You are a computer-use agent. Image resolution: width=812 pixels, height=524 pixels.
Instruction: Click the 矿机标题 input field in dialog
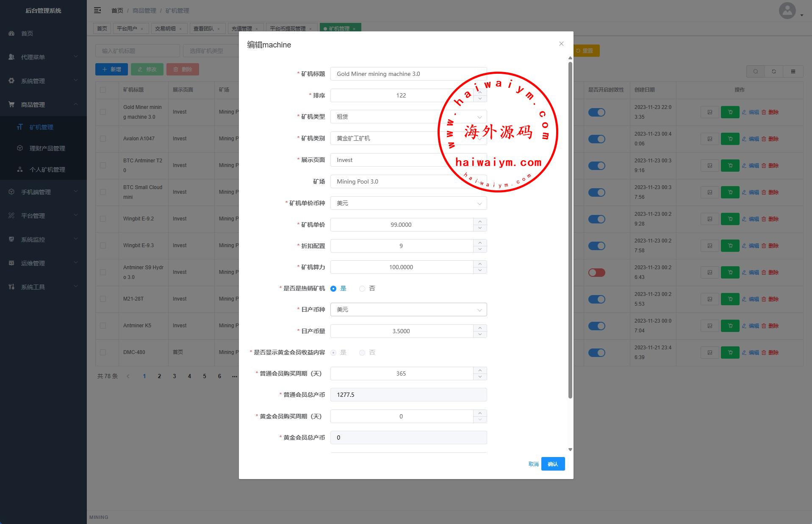coord(408,74)
